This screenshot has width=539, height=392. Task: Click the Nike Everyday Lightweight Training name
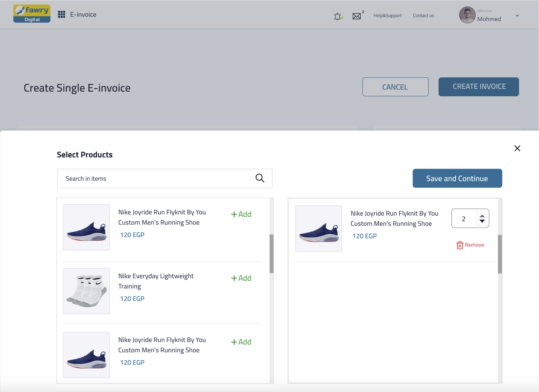[156, 281]
